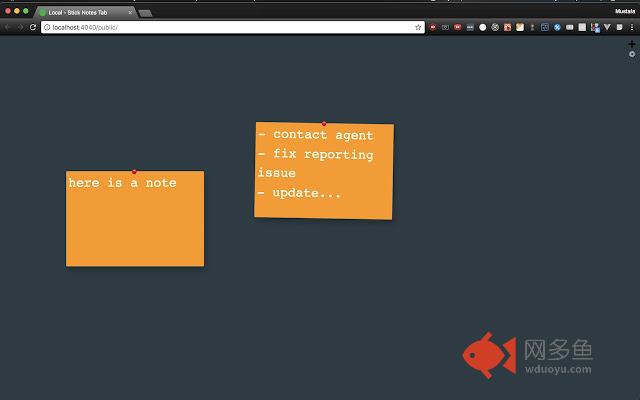Click the red pin on the 'here is a note' note
The width and height of the screenshot is (640, 400).
click(134, 172)
